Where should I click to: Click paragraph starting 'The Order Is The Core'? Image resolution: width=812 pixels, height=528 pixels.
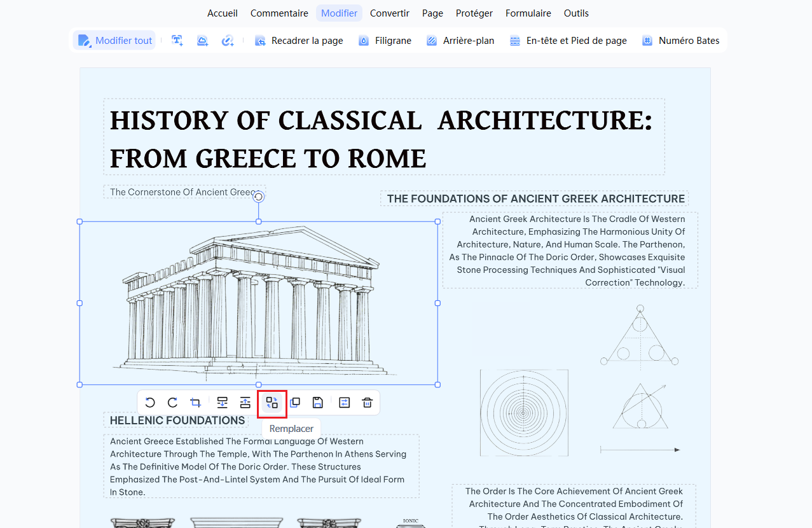[x=574, y=506]
